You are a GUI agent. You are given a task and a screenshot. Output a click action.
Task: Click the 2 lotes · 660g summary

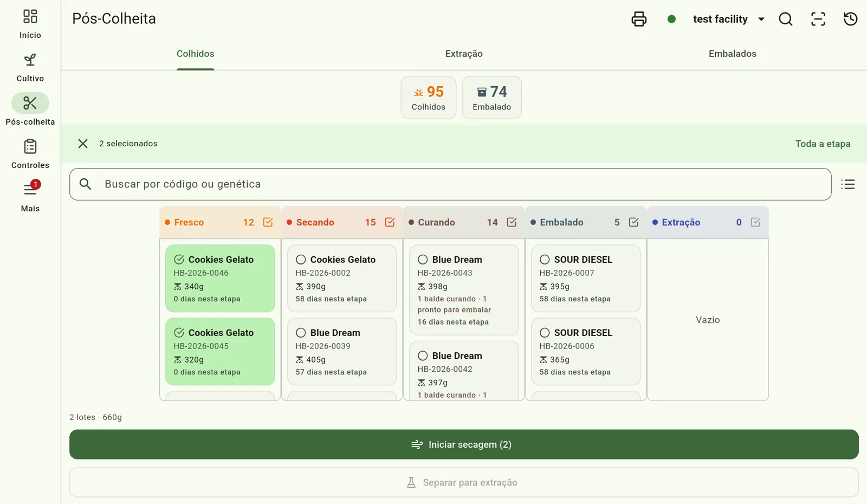point(96,417)
